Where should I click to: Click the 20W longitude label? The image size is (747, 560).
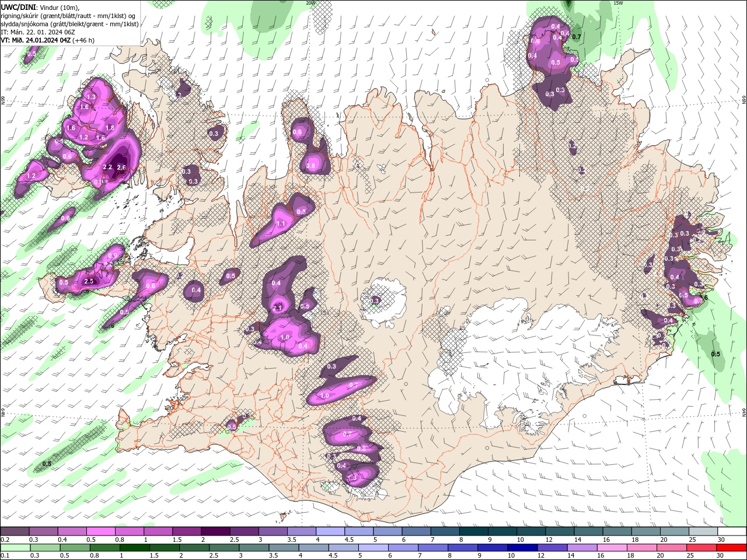click(x=310, y=3)
